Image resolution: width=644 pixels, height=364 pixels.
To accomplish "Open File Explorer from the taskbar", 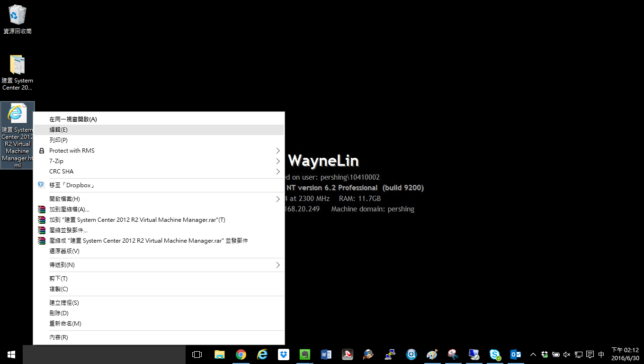I will tap(219, 355).
